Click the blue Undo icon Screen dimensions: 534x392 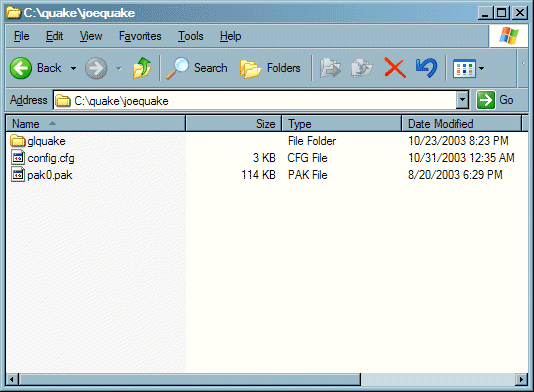tap(426, 68)
